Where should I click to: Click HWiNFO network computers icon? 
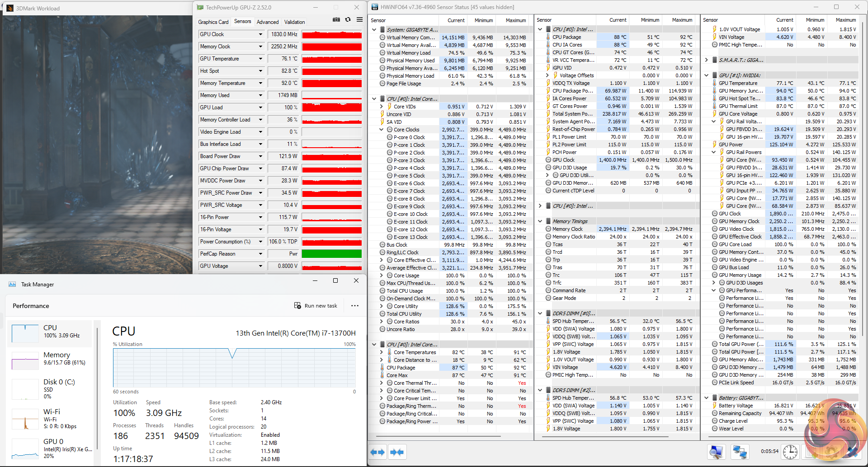click(740, 452)
